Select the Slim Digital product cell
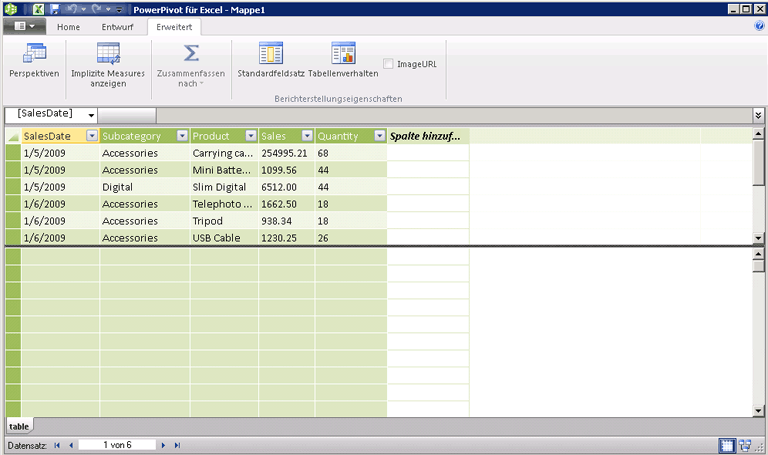 click(x=224, y=187)
